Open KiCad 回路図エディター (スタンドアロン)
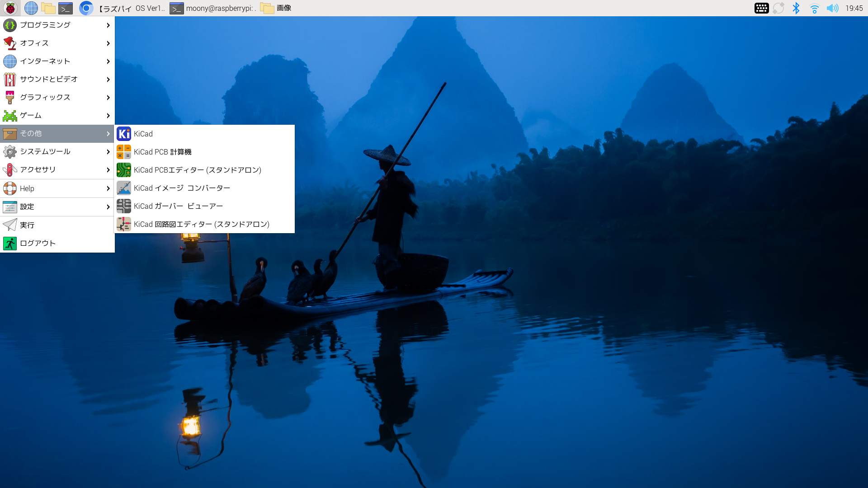868x488 pixels. pos(201,224)
